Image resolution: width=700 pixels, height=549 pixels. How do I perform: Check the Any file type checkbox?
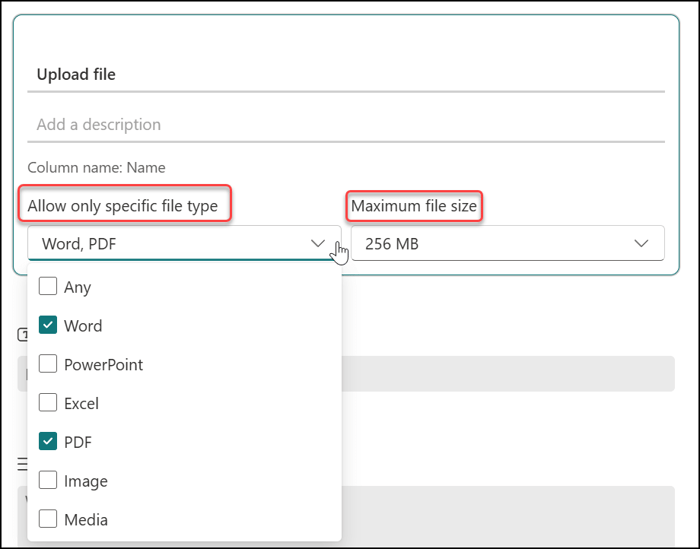pyautogui.click(x=48, y=287)
